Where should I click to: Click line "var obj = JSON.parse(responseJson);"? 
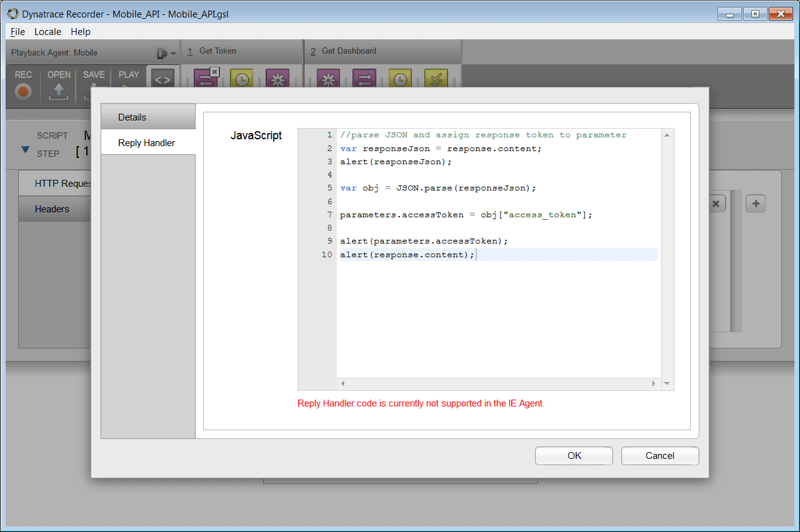point(438,188)
